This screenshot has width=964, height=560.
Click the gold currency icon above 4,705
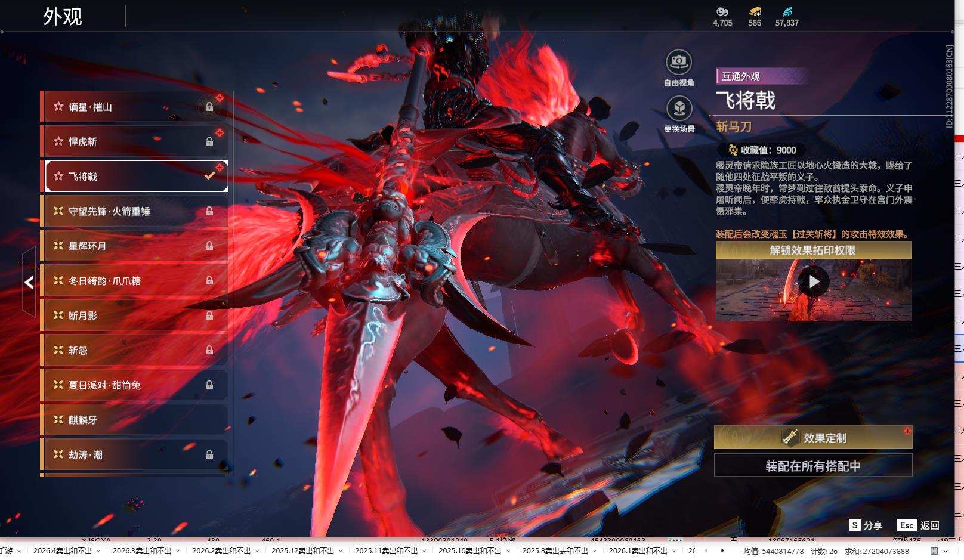[722, 11]
